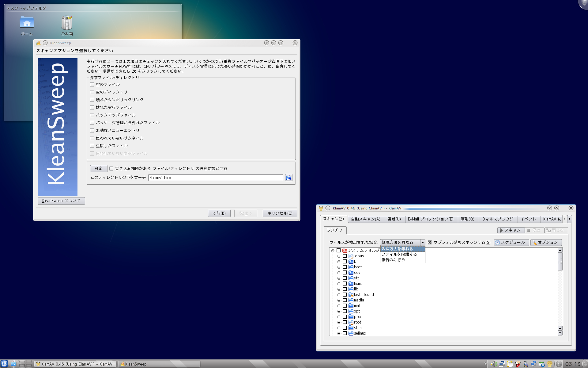
Task: Switch to the 自動スキャン tab
Action: pyautogui.click(x=366, y=219)
